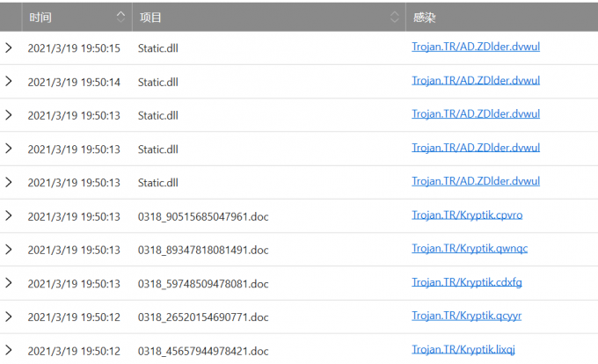Screen dimensions: 598x364
Task: Open the Trojan.TR/Kryptik.qcyyr link
Action: tap(466, 316)
